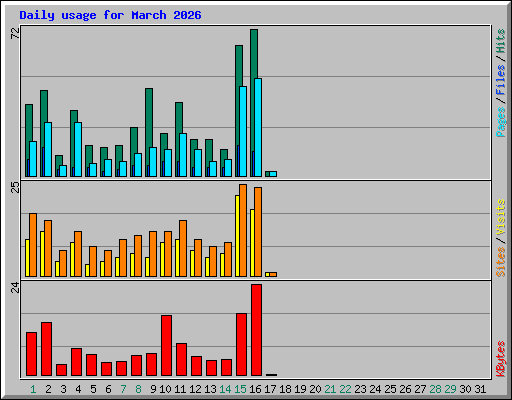Click day label '12' on the x-axis
512x400 pixels.
[x=195, y=389]
